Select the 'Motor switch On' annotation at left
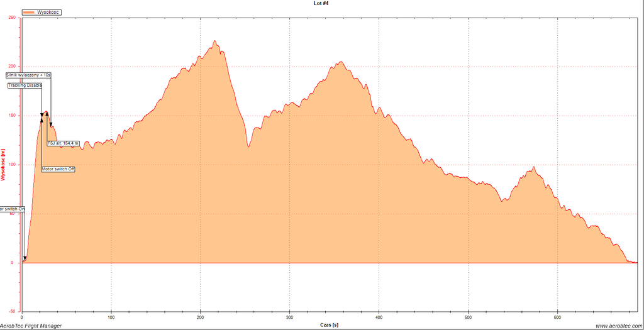Viewport: 644px width, 330px height. 12,209
